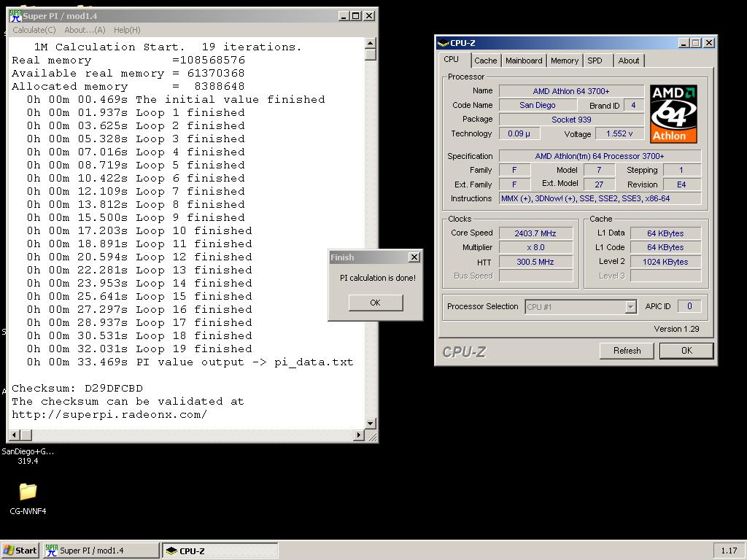The height and width of the screenshot is (560, 747).
Task: Click the APIC ID value 0
Action: click(689, 306)
